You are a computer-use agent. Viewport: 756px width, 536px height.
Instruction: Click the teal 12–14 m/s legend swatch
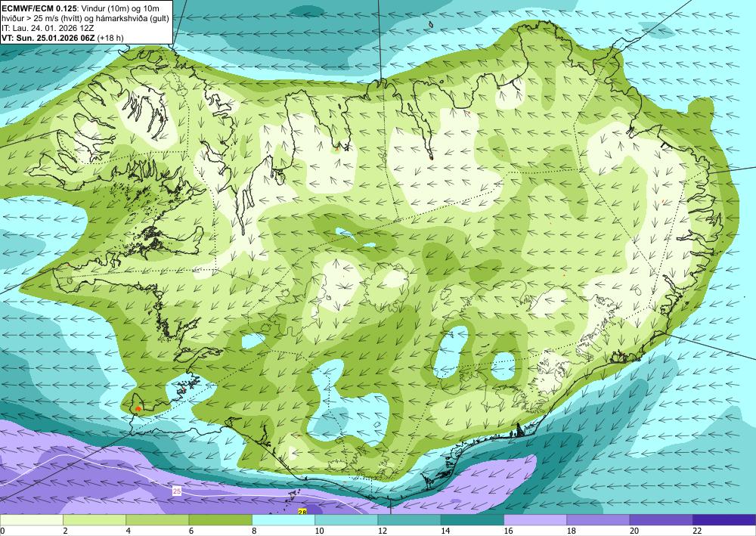[409, 520]
